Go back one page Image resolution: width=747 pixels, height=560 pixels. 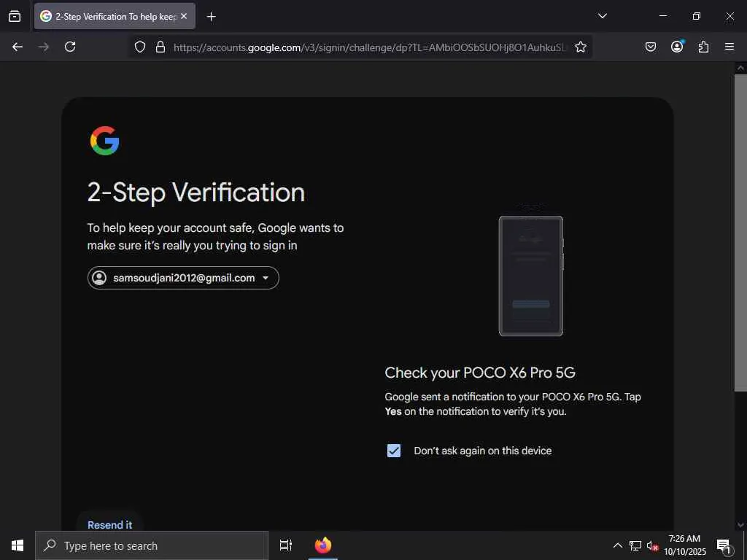[x=18, y=47]
